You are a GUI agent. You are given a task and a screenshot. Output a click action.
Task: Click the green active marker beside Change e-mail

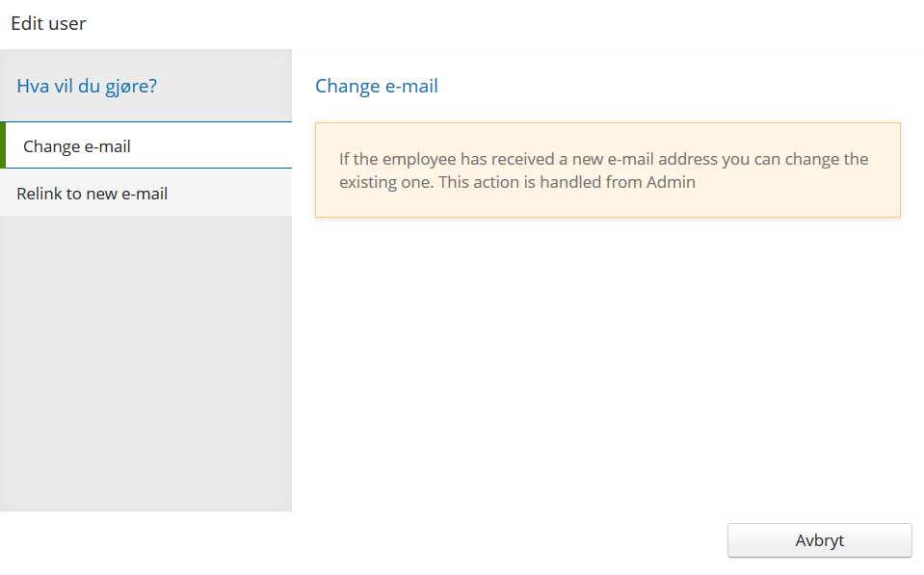(3, 146)
